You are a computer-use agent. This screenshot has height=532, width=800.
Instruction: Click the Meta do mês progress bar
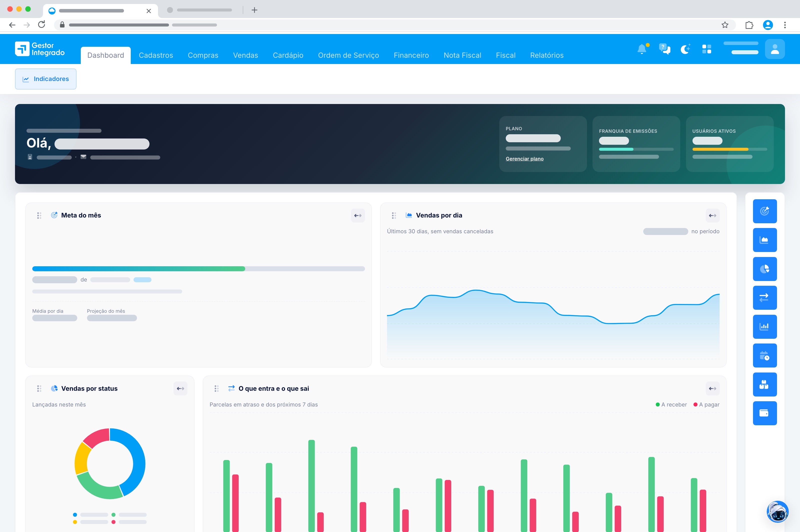(198, 269)
